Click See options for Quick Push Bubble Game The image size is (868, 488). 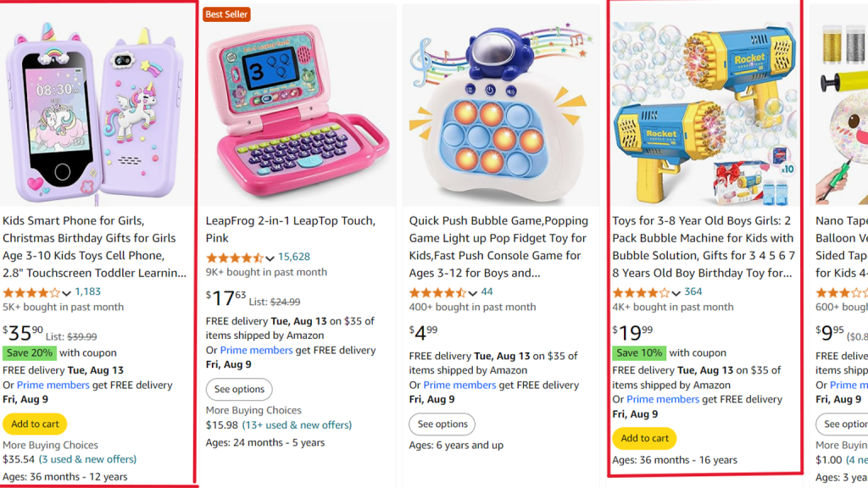[442, 424]
